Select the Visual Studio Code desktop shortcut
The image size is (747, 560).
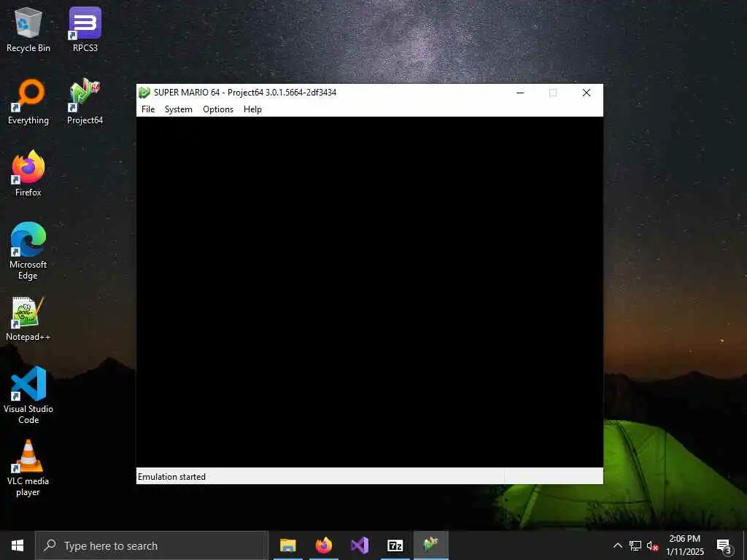[28, 395]
